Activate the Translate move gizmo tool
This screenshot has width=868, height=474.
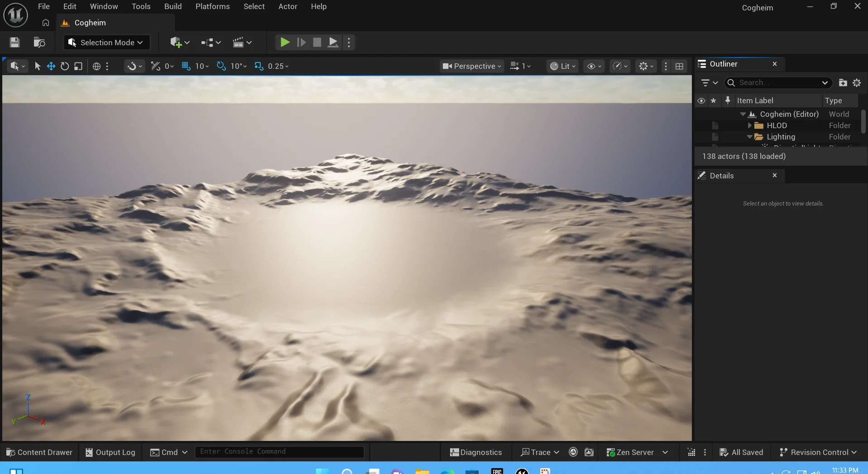click(x=51, y=66)
